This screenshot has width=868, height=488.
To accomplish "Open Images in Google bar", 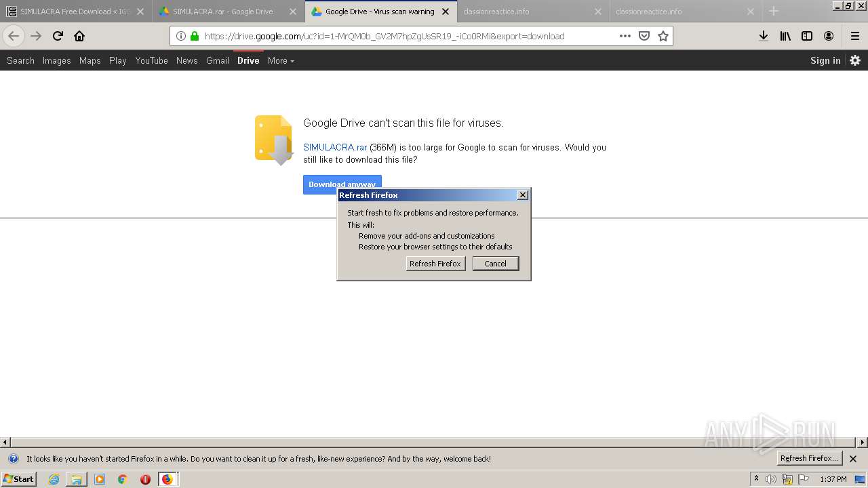I will (56, 60).
